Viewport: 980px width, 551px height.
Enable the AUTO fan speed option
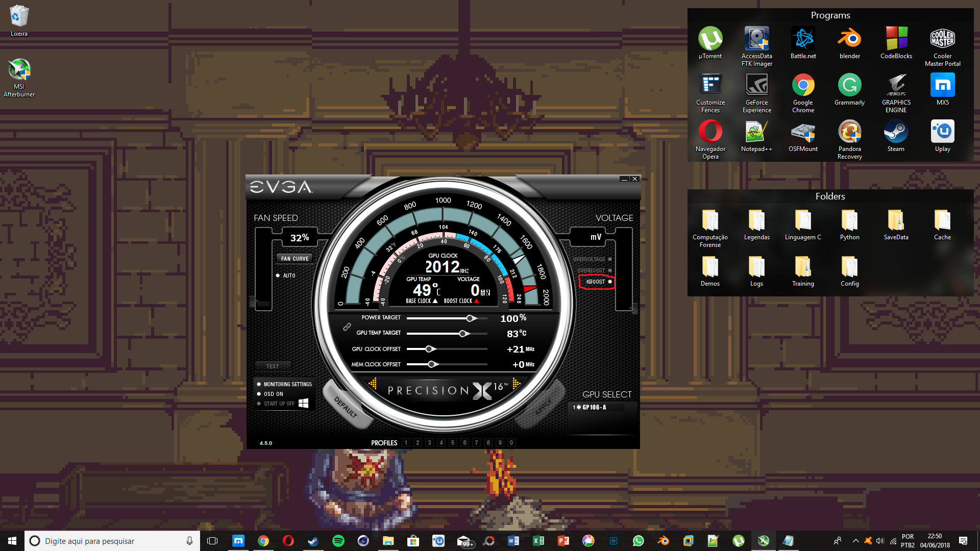[x=286, y=275]
